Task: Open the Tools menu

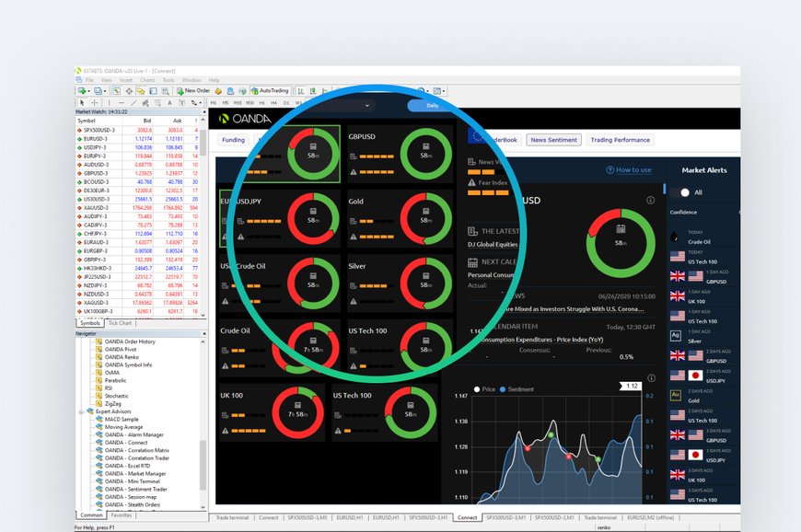Action: point(168,80)
